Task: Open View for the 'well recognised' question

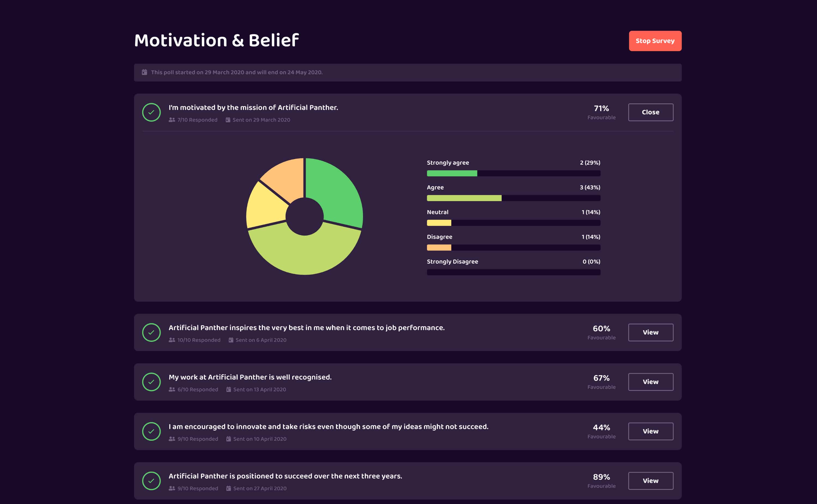Action: 651,382
